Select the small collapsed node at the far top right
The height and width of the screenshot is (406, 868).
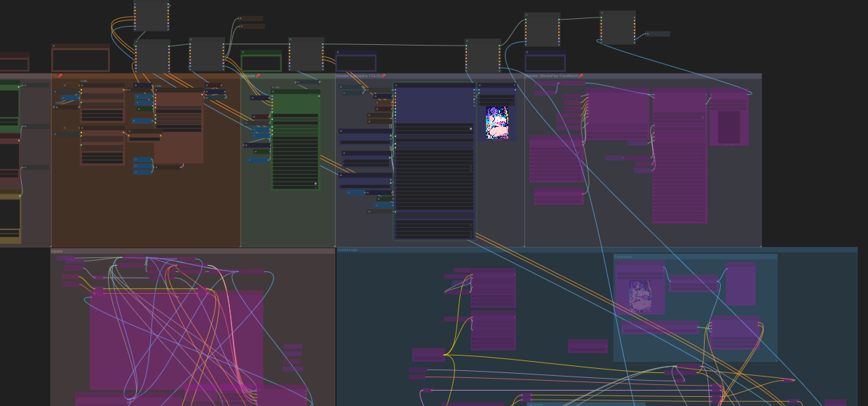tap(658, 34)
